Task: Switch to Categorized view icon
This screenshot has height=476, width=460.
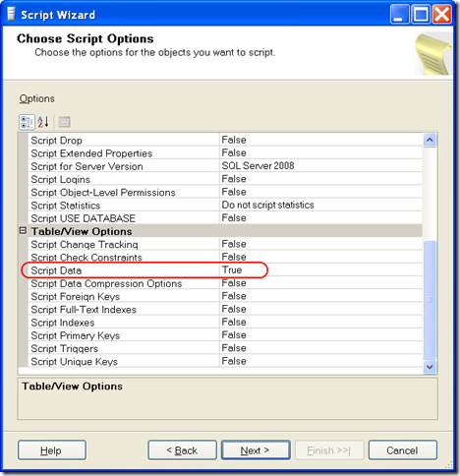Action: point(27,122)
